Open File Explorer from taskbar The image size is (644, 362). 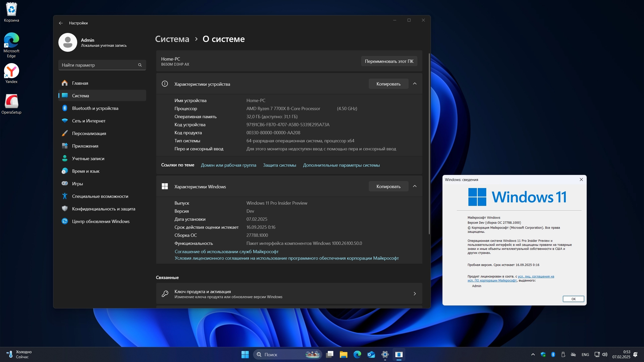pos(343,354)
